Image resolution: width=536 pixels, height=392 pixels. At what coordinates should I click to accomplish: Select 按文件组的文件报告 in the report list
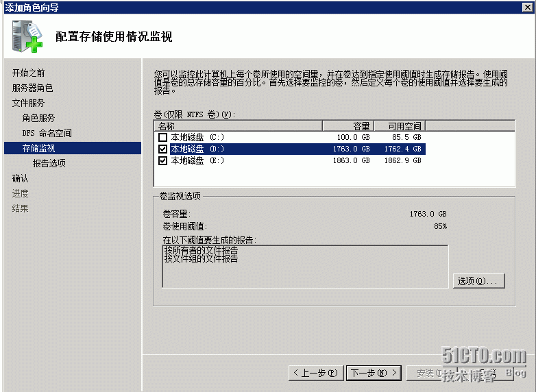pos(201,258)
